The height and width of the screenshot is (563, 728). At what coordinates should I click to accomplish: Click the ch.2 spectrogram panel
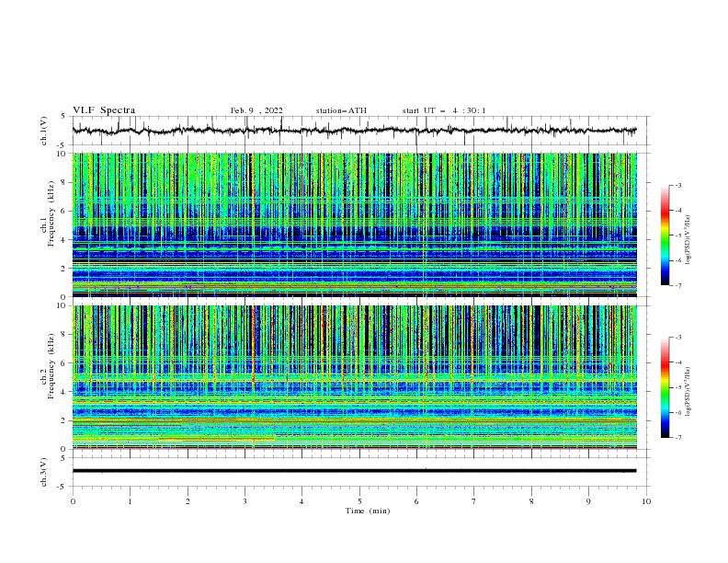[354, 377]
